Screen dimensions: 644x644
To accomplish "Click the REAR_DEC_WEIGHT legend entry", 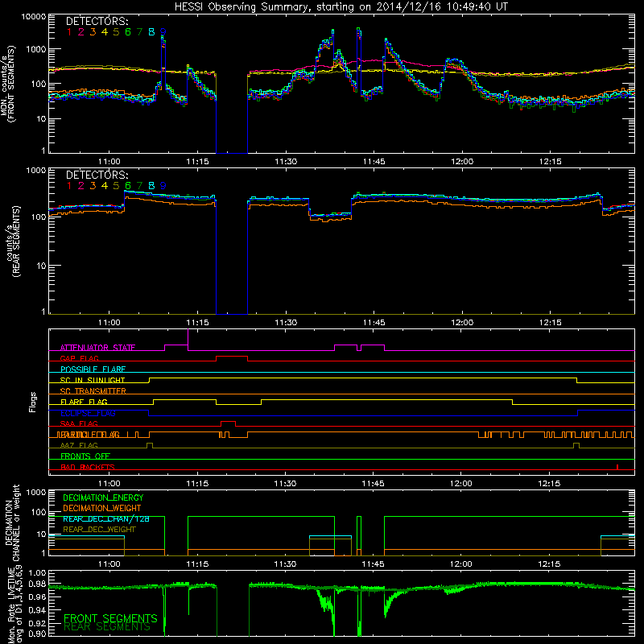I will (x=99, y=530).
